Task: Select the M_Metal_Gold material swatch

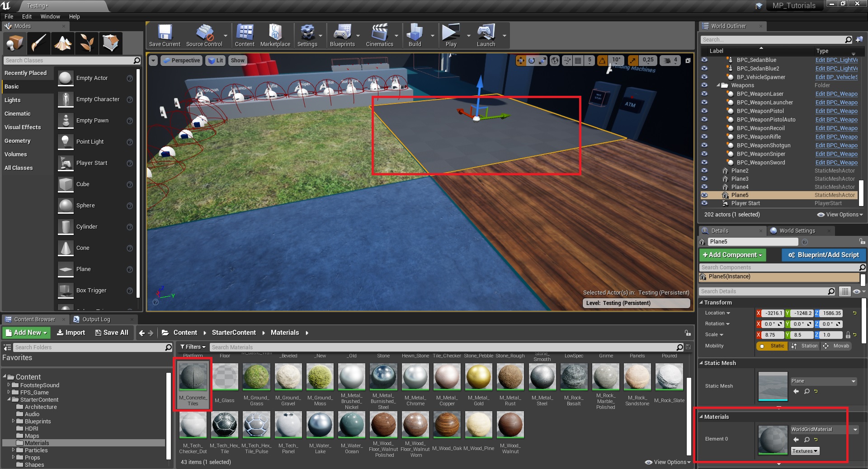Action: click(478, 377)
